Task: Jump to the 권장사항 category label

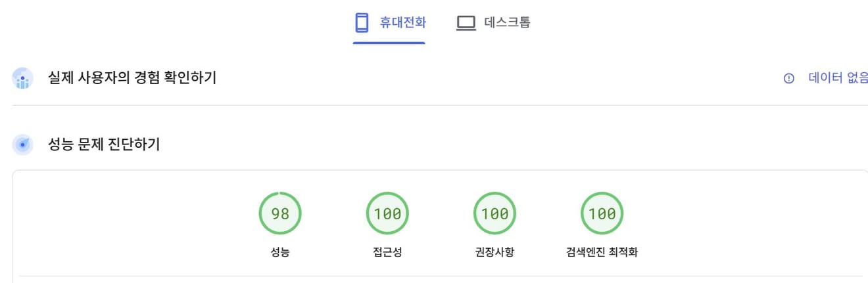Action: 494,252
